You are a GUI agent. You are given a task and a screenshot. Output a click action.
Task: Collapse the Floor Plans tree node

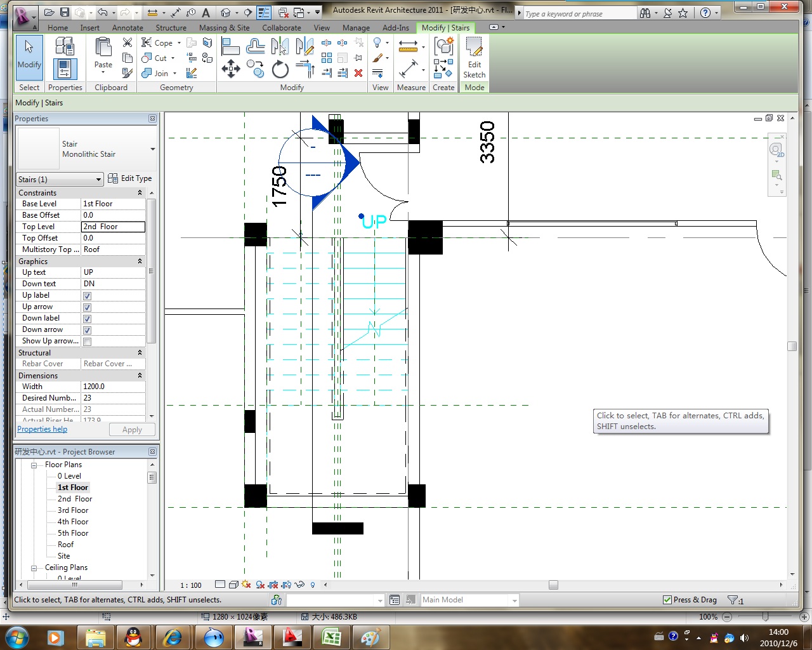pos(34,465)
